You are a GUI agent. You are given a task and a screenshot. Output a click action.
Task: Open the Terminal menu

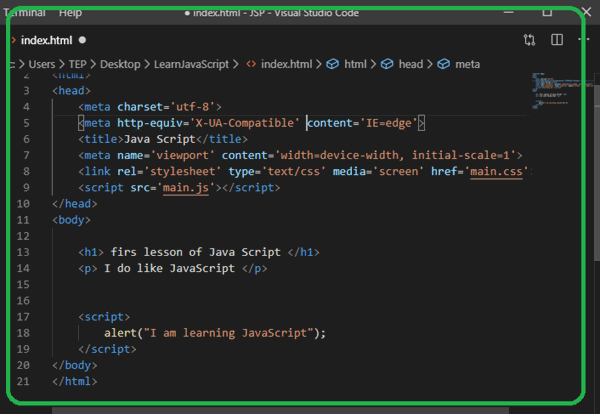(x=24, y=13)
